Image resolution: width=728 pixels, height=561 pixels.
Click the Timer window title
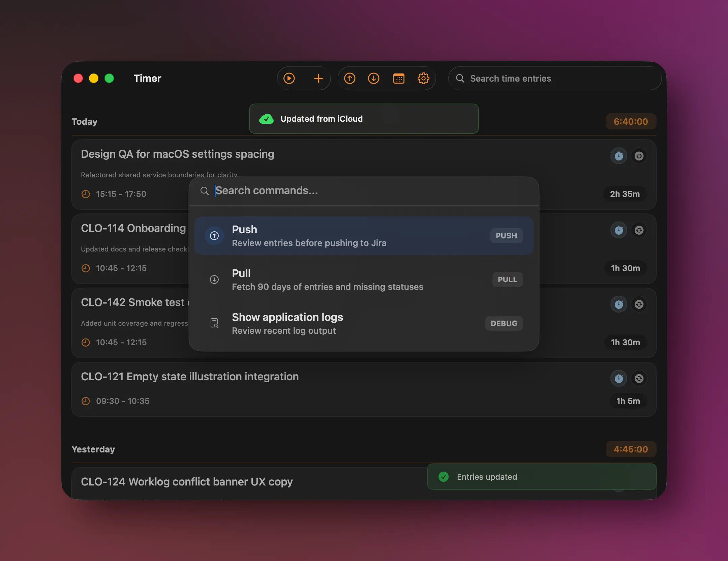pyautogui.click(x=147, y=79)
